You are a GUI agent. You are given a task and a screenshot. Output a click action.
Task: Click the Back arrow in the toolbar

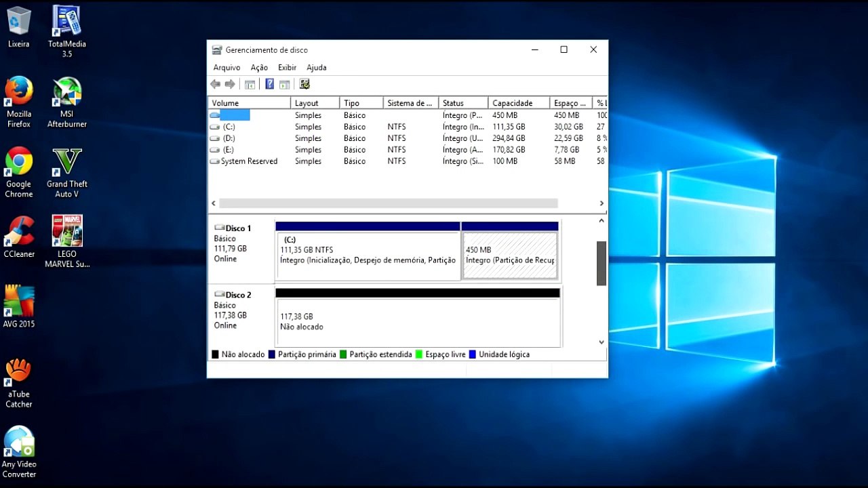click(x=216, y=84)
